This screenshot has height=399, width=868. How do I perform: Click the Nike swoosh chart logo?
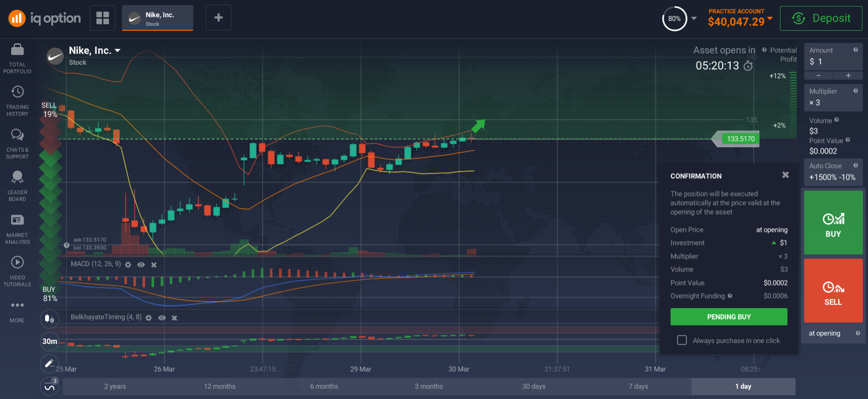[55, 56]
